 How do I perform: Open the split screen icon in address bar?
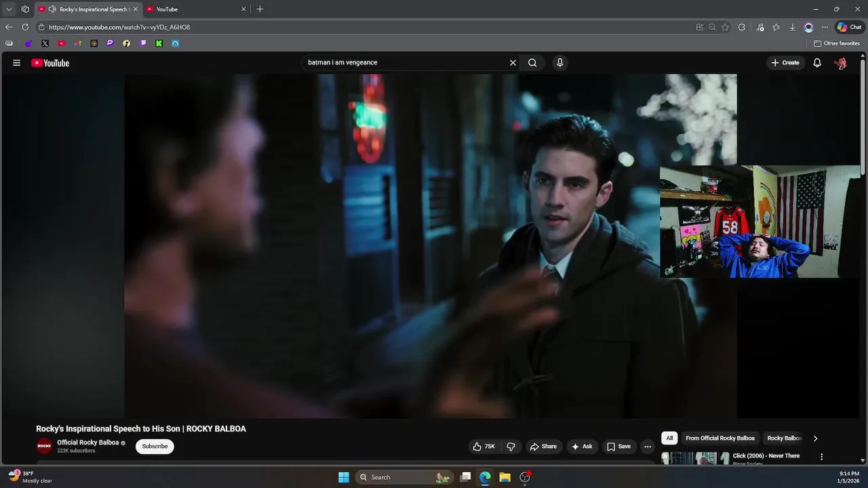tap(699, 27)
